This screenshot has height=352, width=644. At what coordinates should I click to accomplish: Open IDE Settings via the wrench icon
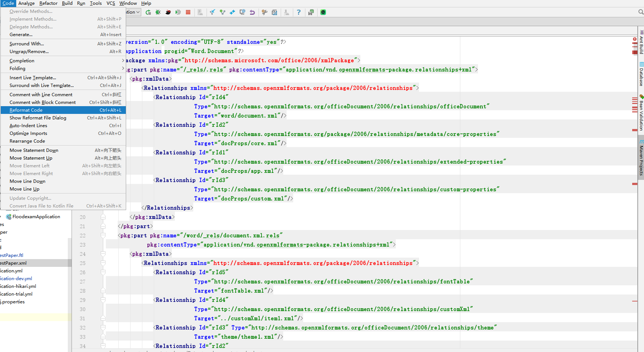(264, 12)
